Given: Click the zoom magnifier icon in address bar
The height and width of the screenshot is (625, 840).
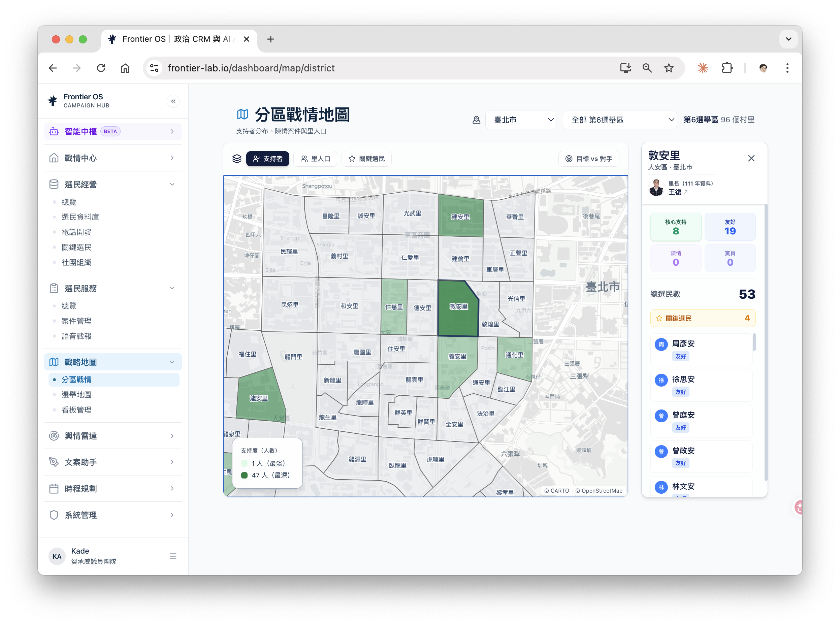Looking at the screenshot, I should [x=647, y=68].
